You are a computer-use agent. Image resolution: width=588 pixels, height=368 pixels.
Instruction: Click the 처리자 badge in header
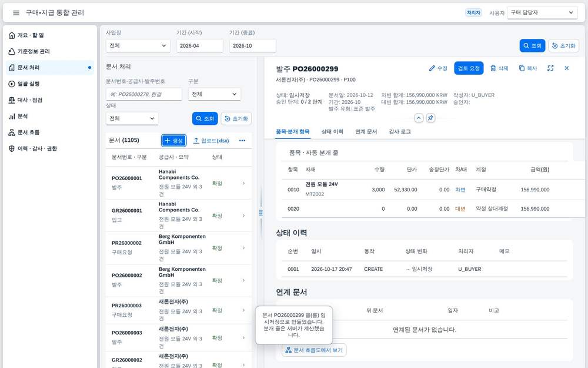[x=473, y=12]
